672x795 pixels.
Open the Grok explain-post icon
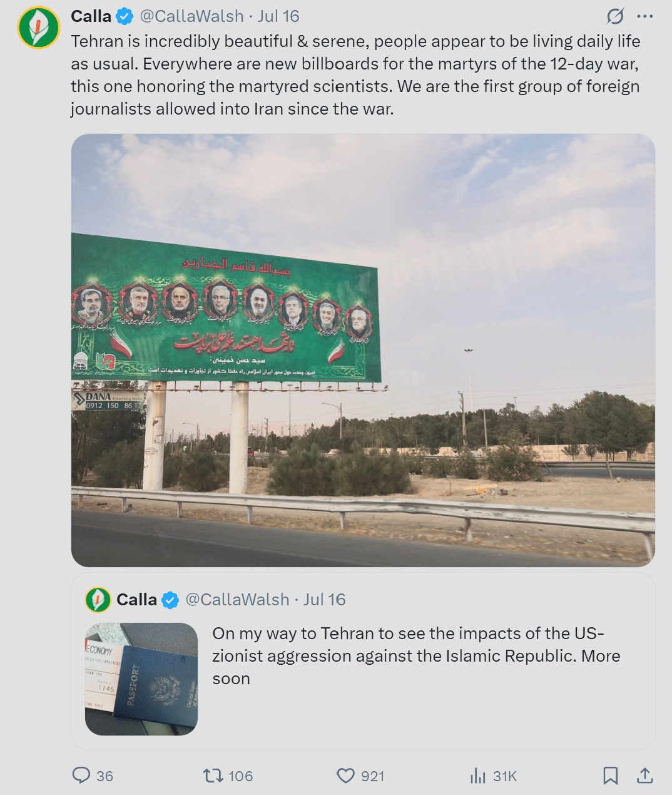pyautogui.click(x=615, y=16)
